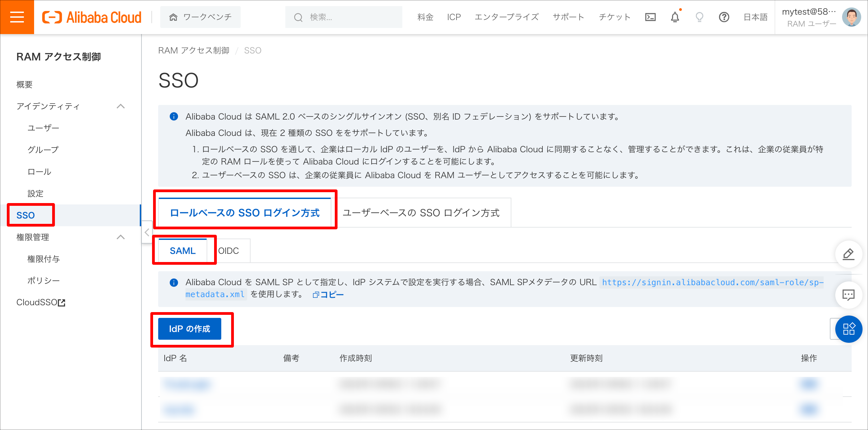Open the hamburger navigation menu
Screen dimensions: 868x430
point(17,17)
